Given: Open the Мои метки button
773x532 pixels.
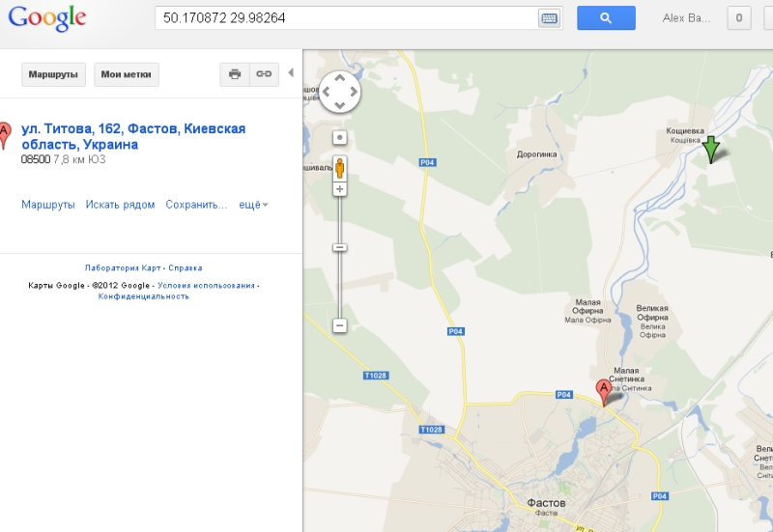Looking at the screenshot, I should [x=127, y=74].
